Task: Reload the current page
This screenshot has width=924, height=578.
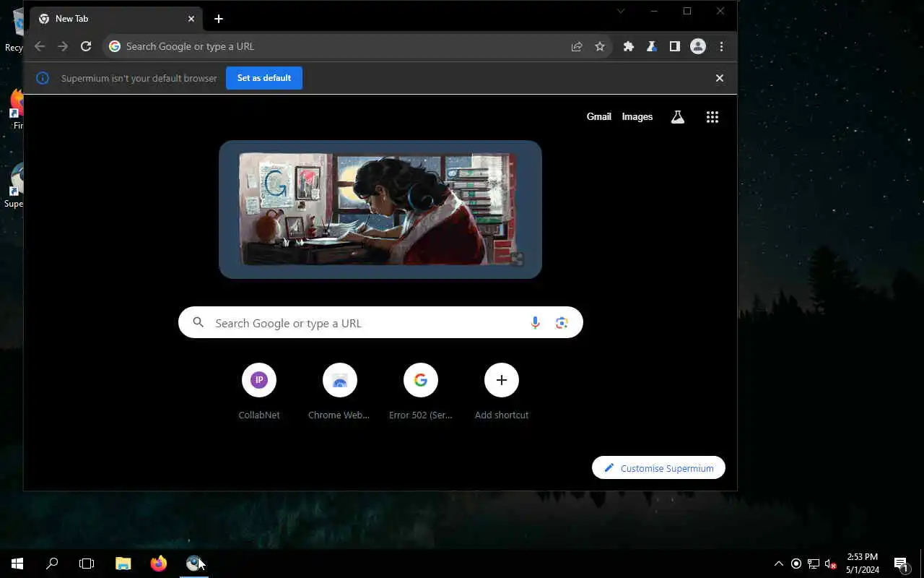Action: [86, 46]
